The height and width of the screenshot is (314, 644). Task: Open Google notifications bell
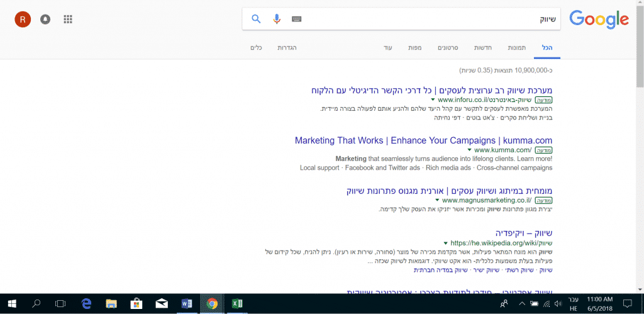tap(45, 19)
